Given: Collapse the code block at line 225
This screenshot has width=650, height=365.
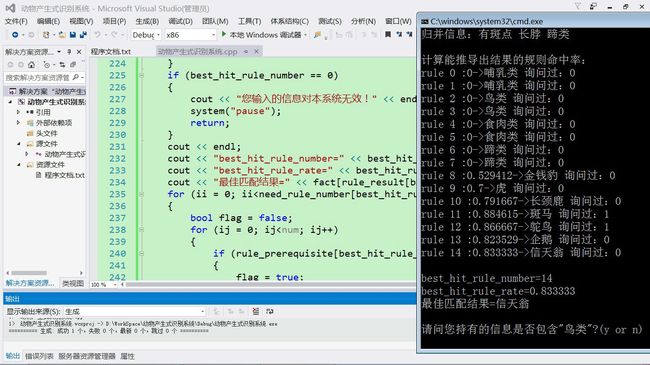Looking at the screenshot, I should click(141, 75).
